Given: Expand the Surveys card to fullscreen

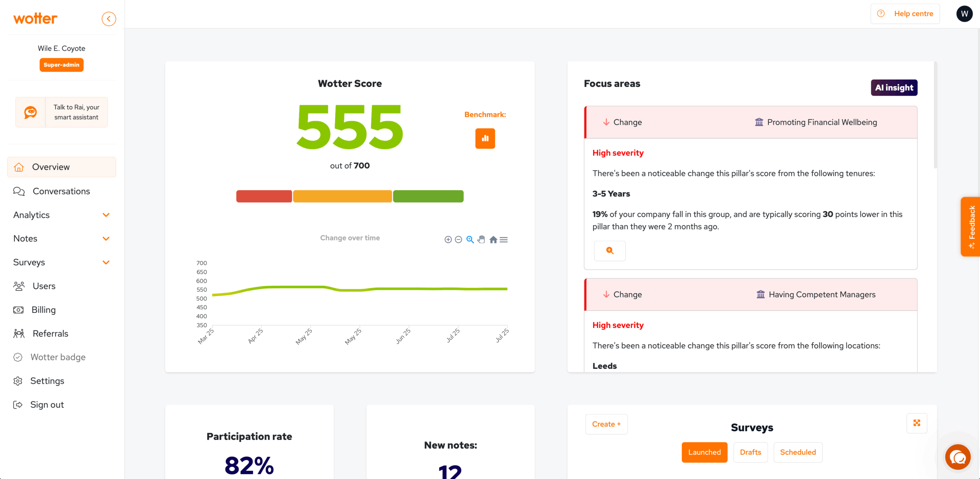Looking at the screenshot, I should click(x=917, y=423).
